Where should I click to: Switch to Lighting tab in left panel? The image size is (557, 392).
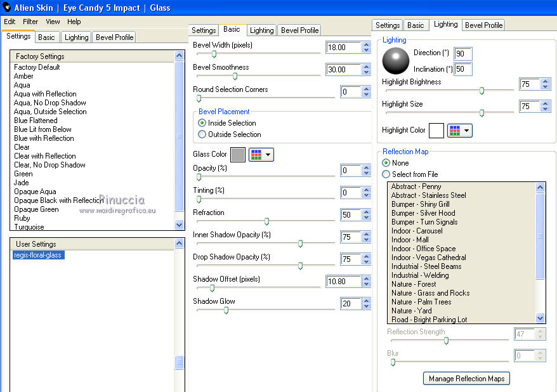tap(76, 37)
